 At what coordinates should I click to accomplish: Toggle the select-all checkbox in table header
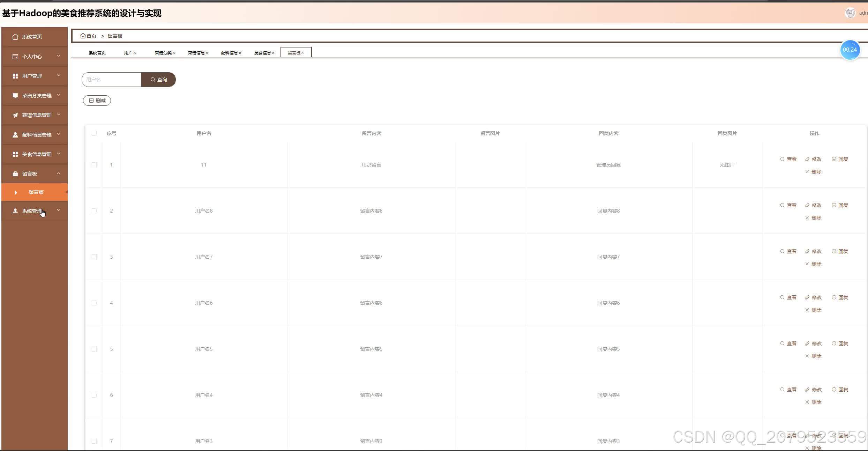point(94,133)
